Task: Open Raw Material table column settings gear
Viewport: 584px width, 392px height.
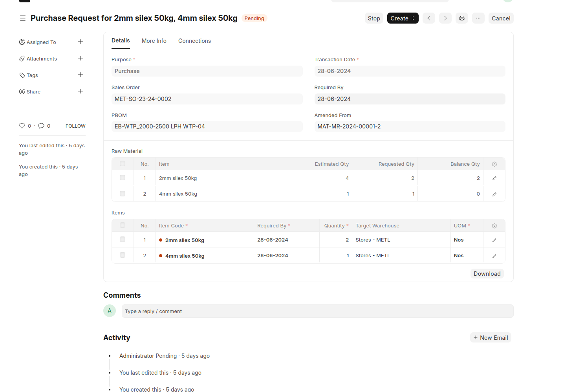Action: point(494,164)
